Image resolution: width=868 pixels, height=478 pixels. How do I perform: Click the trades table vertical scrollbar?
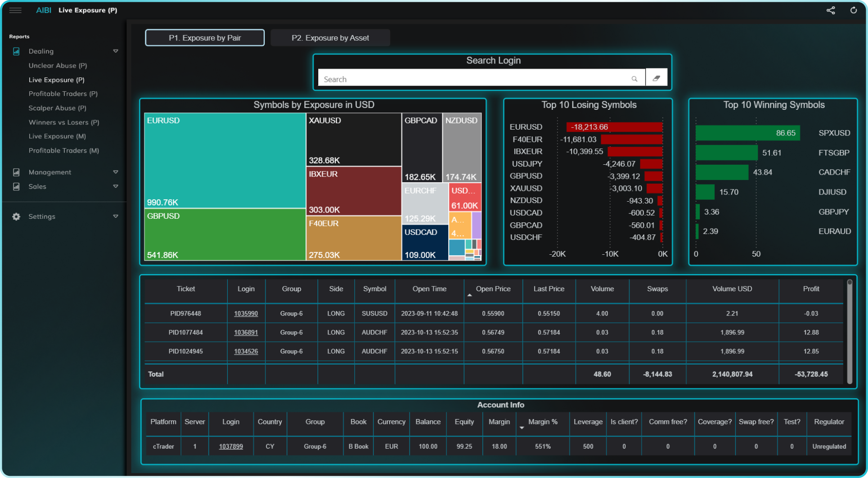(850, 331)
